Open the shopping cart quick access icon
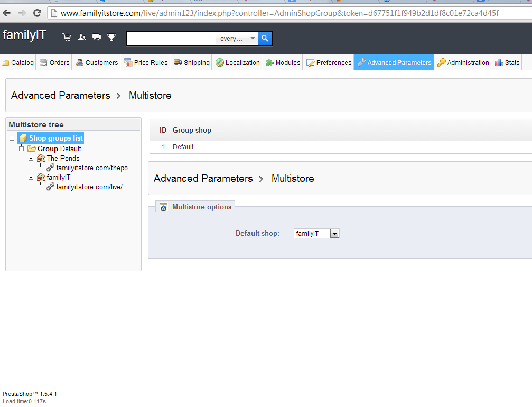Viewport: 532px width, 407px height. 67,38
